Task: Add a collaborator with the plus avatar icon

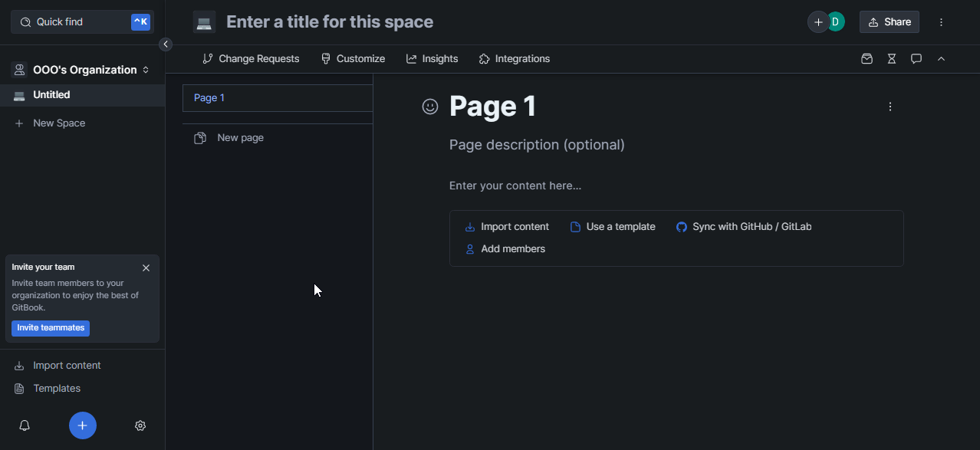Action: tap(817, 22)
